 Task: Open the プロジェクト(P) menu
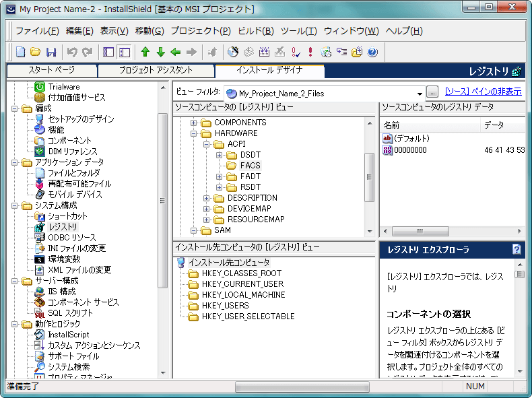tap(201, 31)
